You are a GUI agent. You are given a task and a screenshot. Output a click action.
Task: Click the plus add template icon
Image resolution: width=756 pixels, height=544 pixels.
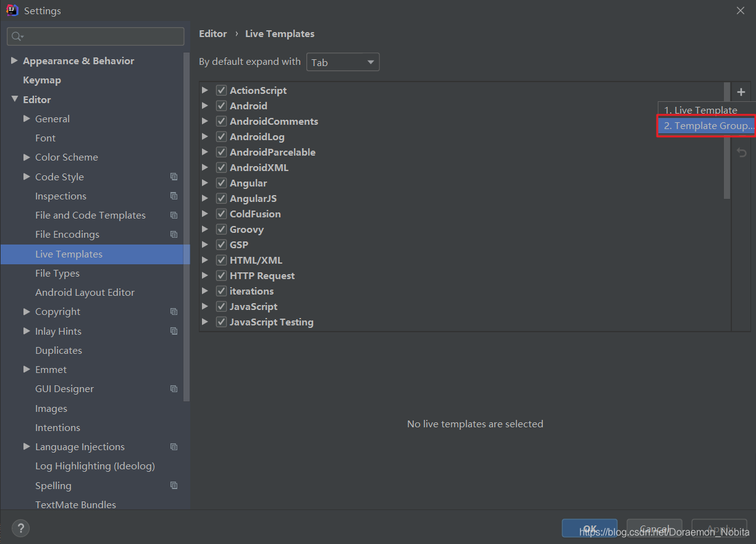[741, 93]
